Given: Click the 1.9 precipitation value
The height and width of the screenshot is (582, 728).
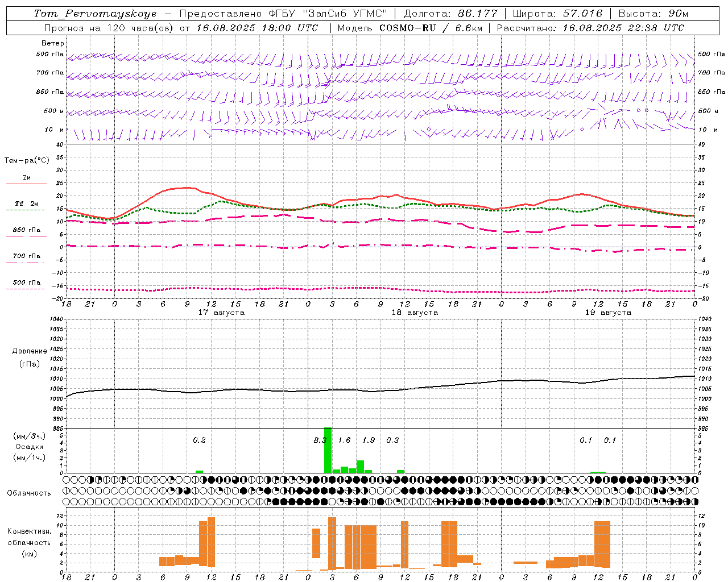Looking at the screenshot, I should 369,440.
